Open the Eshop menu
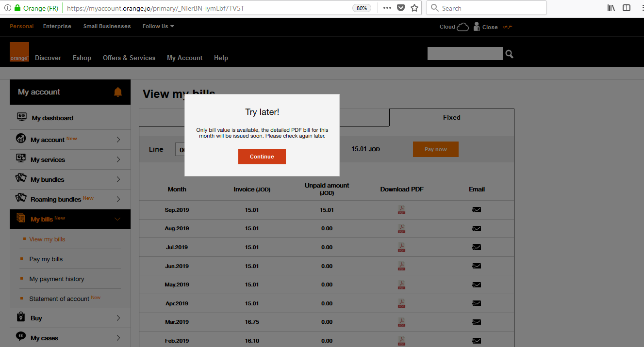Image resolution: width=644 pixels, height=347 pixels. (x=82, y=58)
